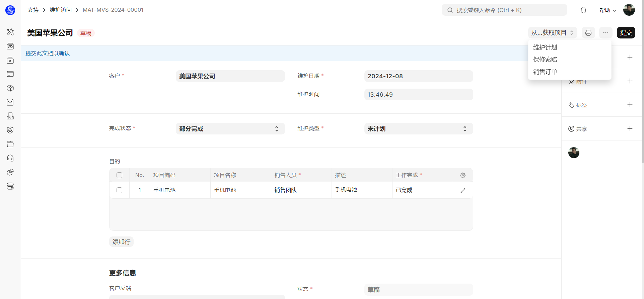This screenshot has height=299, width=644.
Task: Select 销售订单 from the menu
Action: coord(570,72)
